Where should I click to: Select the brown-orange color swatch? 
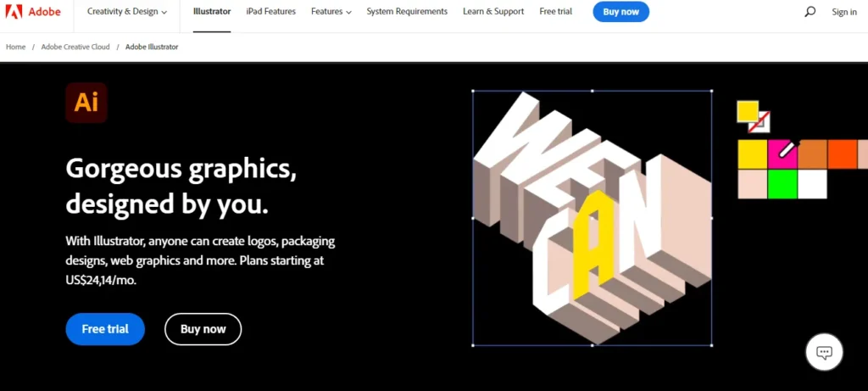[x=812, y=154]
